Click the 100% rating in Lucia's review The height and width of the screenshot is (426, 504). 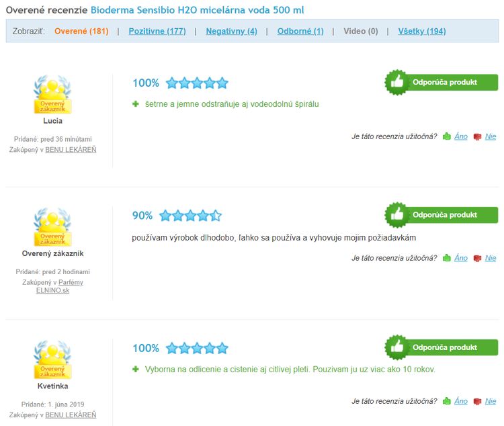146,83
